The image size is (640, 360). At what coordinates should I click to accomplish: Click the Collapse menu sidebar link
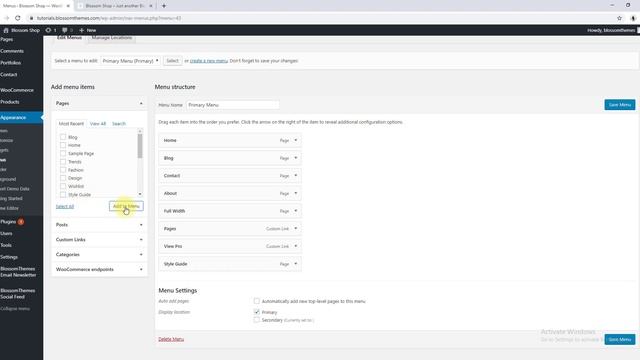tap(15, 309)
